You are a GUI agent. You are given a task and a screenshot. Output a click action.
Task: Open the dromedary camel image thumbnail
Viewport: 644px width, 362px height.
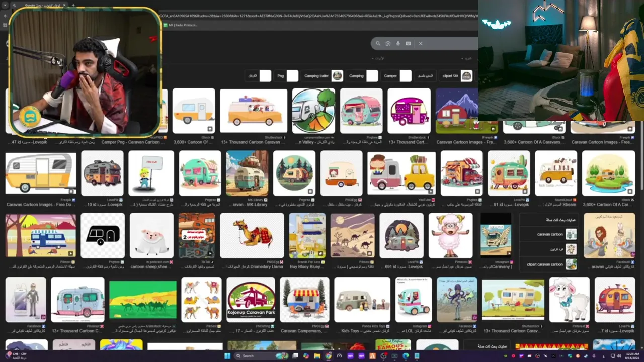[x=252, y=235]
